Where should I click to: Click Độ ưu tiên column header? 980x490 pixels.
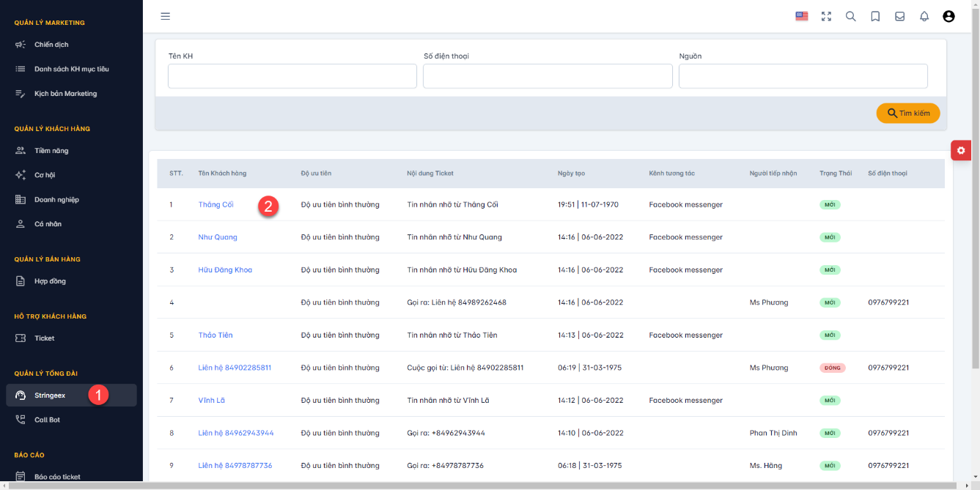click(x=316, y=174)
